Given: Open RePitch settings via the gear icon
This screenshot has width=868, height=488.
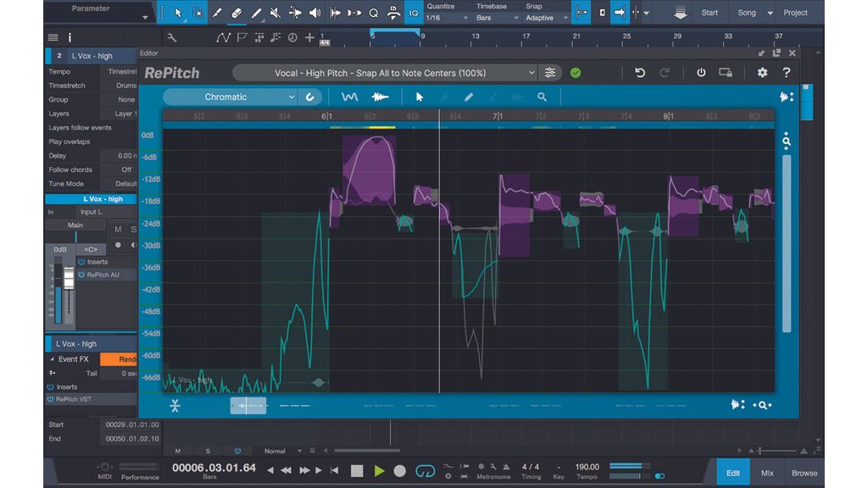Looking at the screenshot, I should tap(762, 73).
